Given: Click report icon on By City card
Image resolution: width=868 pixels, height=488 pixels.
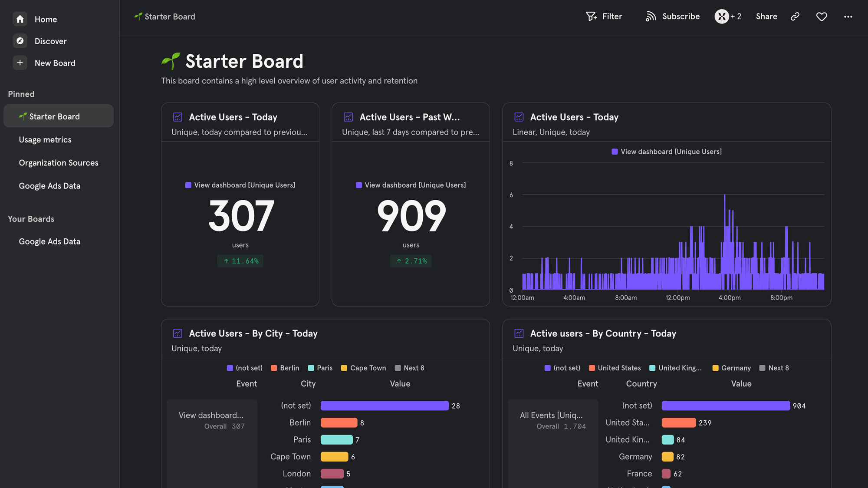Looking at the screenshot, I should point(178,333).
